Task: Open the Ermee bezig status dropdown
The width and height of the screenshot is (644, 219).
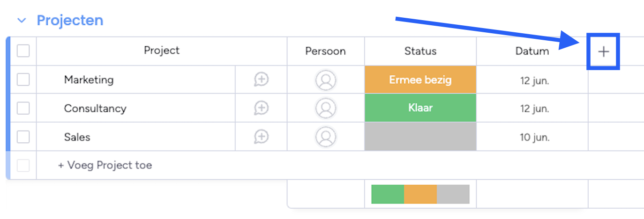Action: pos(420,80)
